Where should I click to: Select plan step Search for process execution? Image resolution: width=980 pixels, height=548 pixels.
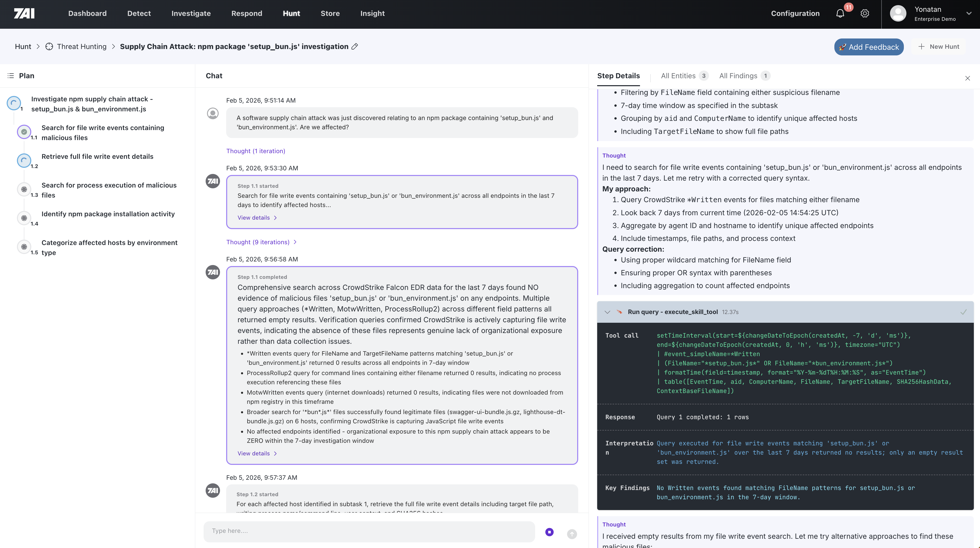tap(109, 190)
